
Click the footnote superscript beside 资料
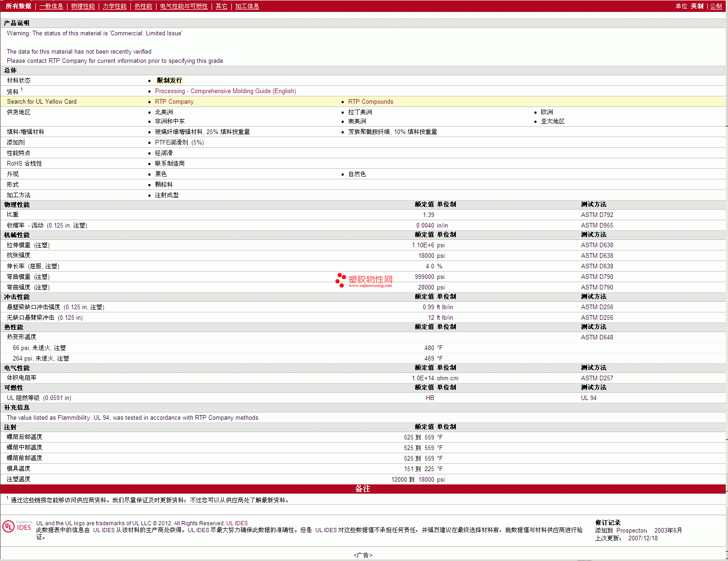[22, 89]
